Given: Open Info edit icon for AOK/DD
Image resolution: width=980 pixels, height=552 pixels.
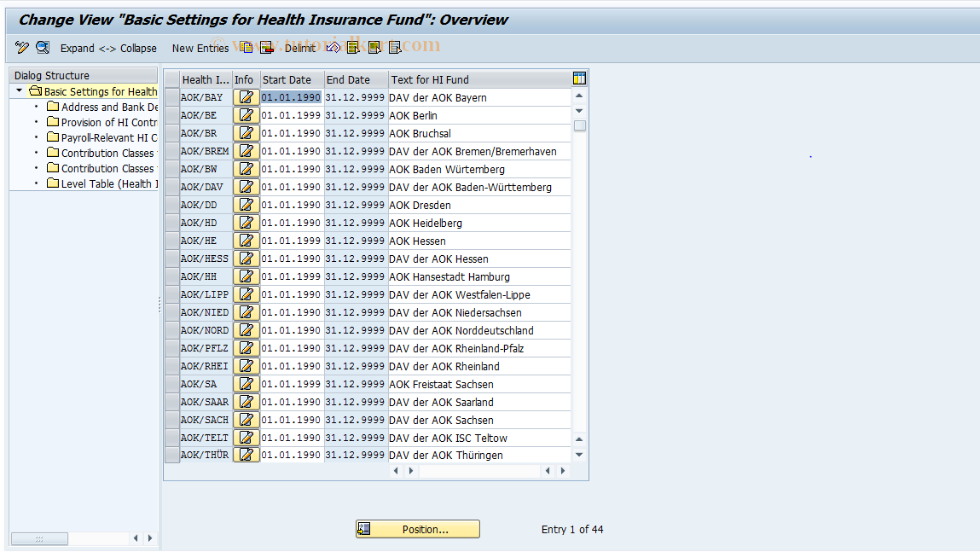Looking at the screenshot, I should point(246,205).
